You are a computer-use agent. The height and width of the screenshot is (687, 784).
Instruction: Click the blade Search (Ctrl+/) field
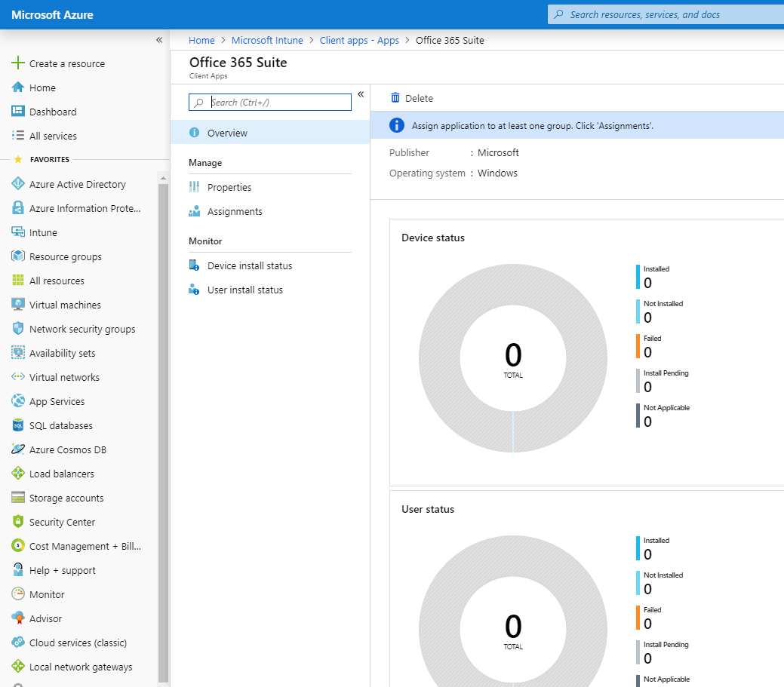click(x=278, y=103)
